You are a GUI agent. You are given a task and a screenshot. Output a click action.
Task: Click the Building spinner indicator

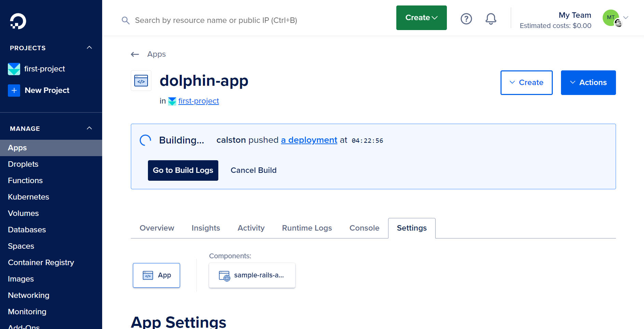pyautogui.click(x=146, y=140)
